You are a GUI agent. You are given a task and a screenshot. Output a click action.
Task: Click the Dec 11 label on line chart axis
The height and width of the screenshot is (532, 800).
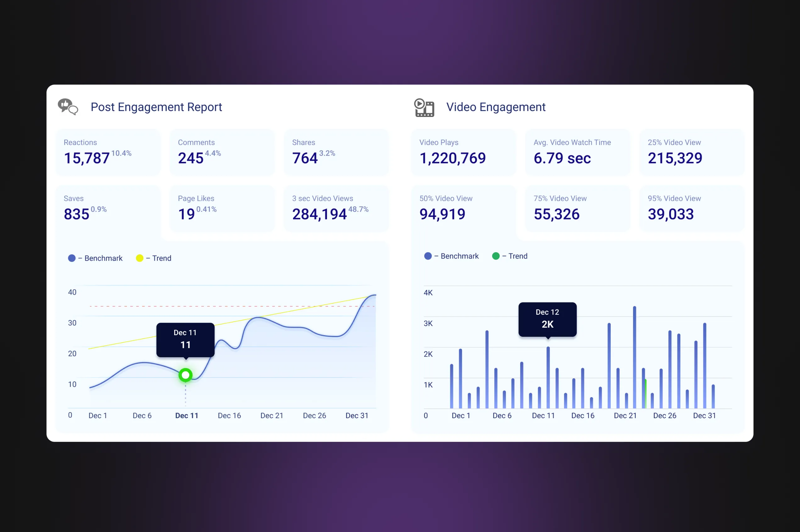point(186,416)
